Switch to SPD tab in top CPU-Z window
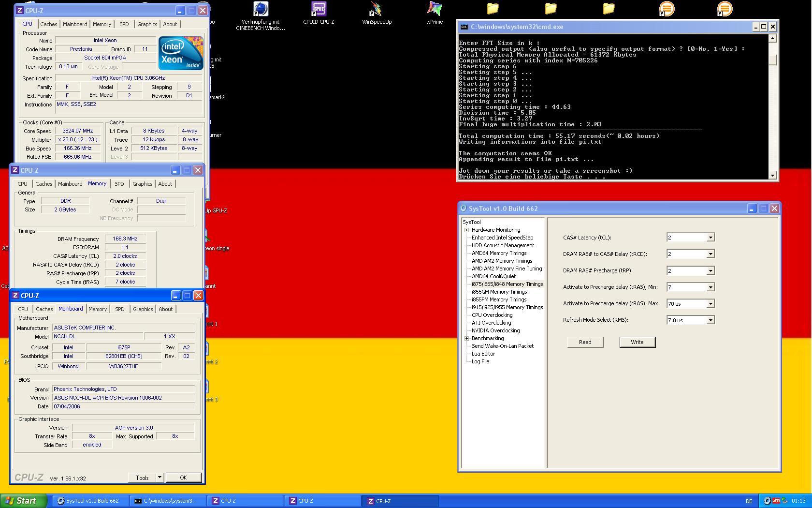Image resolution: width=812 pixels, height=508 pixels. (x=124, y=24)
